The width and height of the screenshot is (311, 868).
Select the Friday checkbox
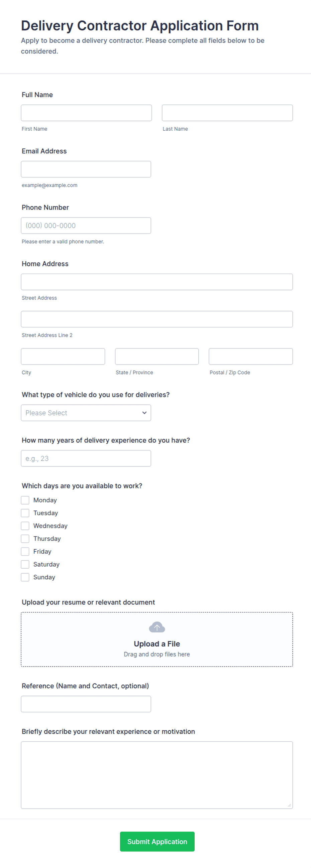25,551
